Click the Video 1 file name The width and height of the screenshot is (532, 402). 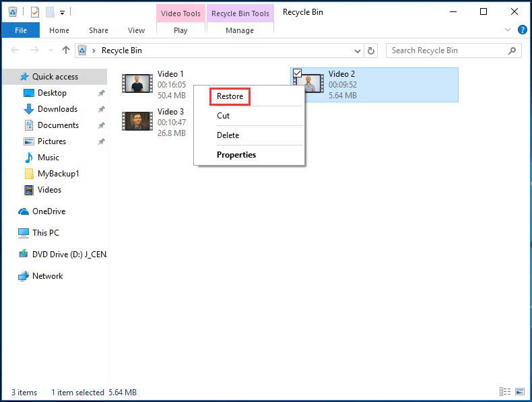pyautogui.click(x=170, y=74)
